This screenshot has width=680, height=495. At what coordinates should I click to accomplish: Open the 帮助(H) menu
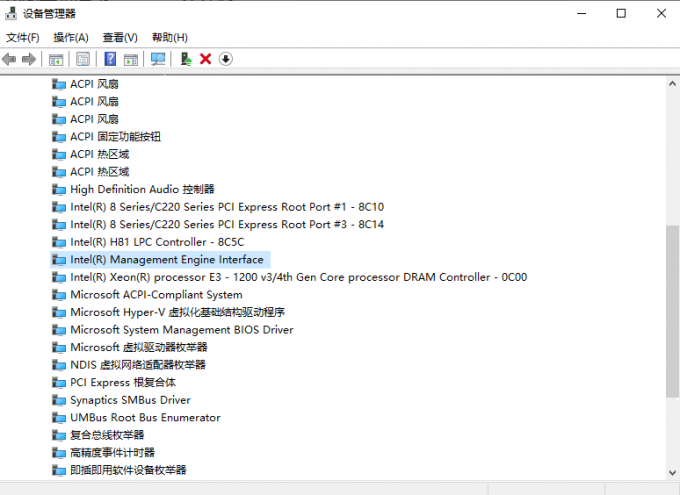[x=169, y=37]
